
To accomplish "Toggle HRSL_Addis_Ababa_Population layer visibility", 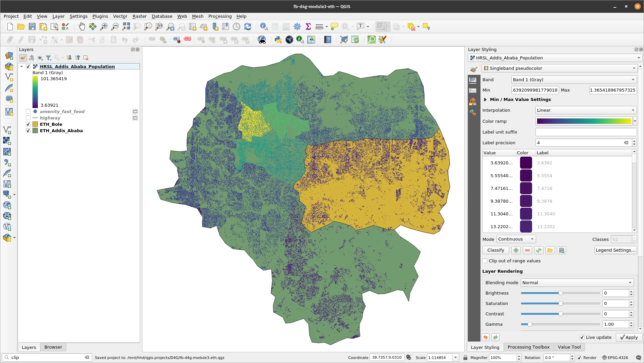I will point(28,66).
